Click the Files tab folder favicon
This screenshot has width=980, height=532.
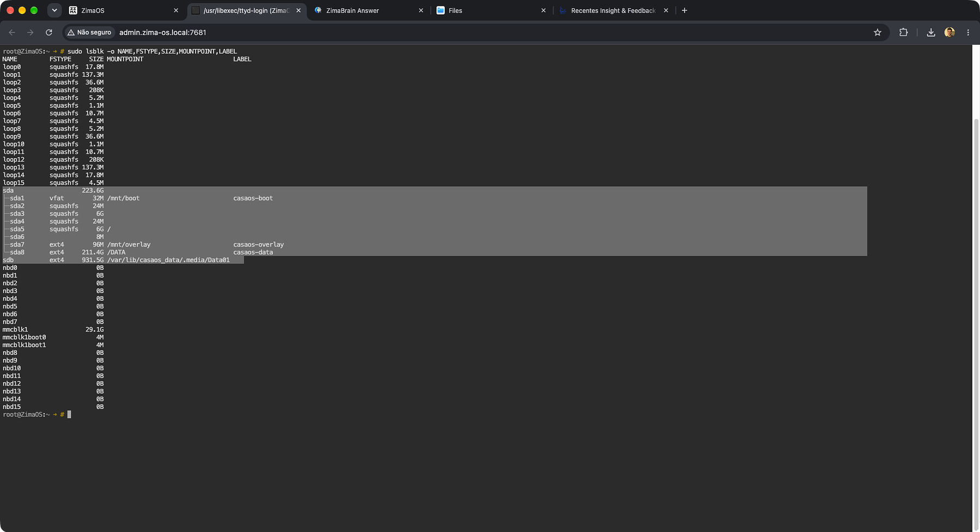tap(440, 10)
